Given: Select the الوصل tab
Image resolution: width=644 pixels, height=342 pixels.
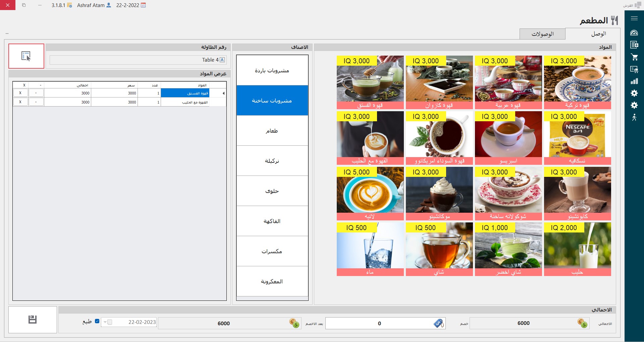Looking at the screenshot, I should pyautogui.click(x=598, y=34).
